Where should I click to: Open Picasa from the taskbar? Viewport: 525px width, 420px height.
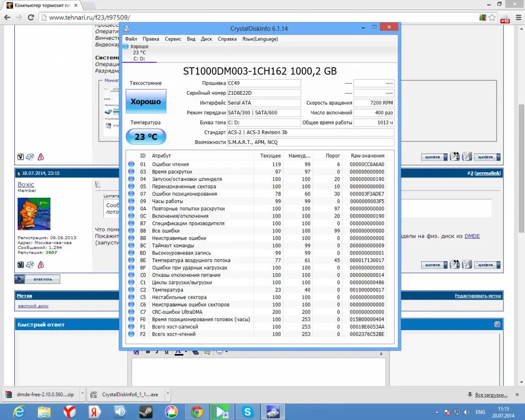[171, 412]
